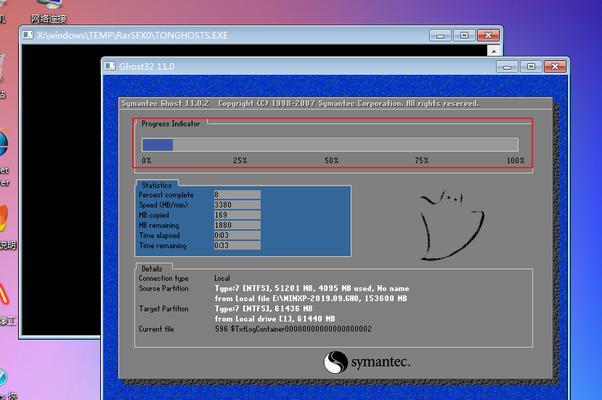
Task: Click the Ghost32 11.0 window title text
Action: tap(147, 66)
